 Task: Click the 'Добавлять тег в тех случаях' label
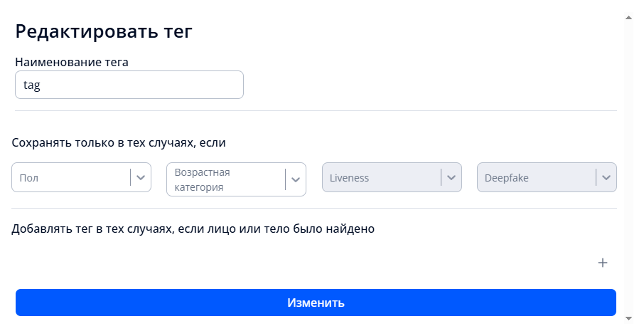tap(193, 229)
